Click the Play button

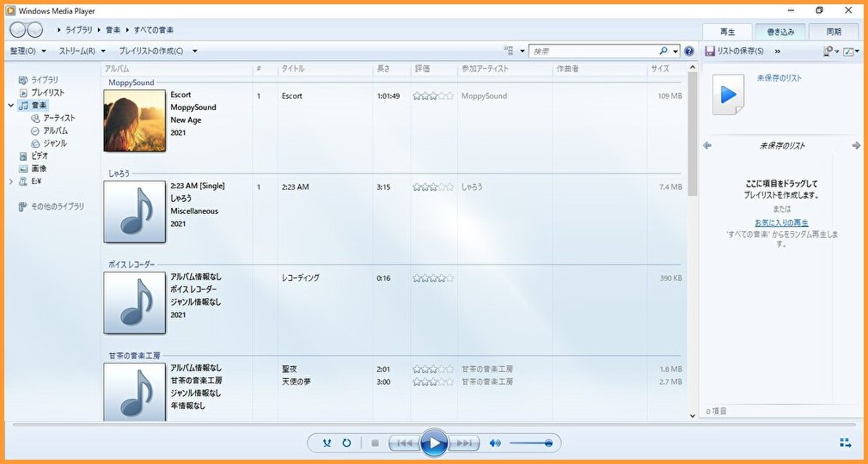434,443
